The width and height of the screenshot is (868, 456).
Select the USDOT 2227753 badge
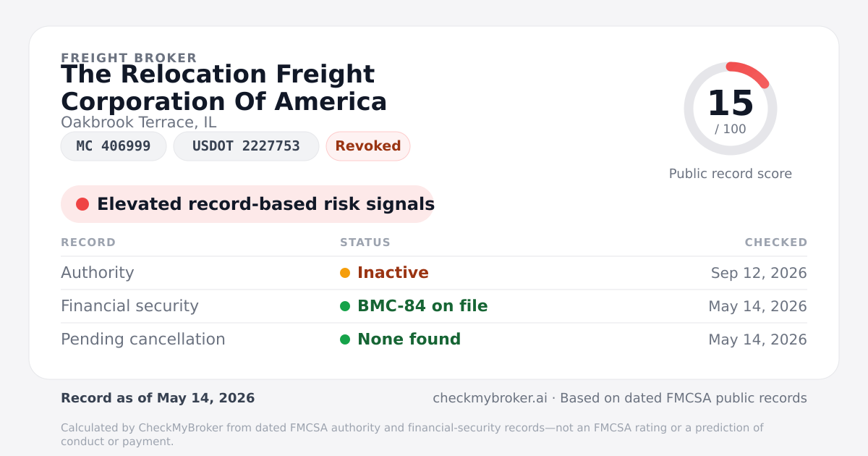pyautogui.click(x=246, y=146)
